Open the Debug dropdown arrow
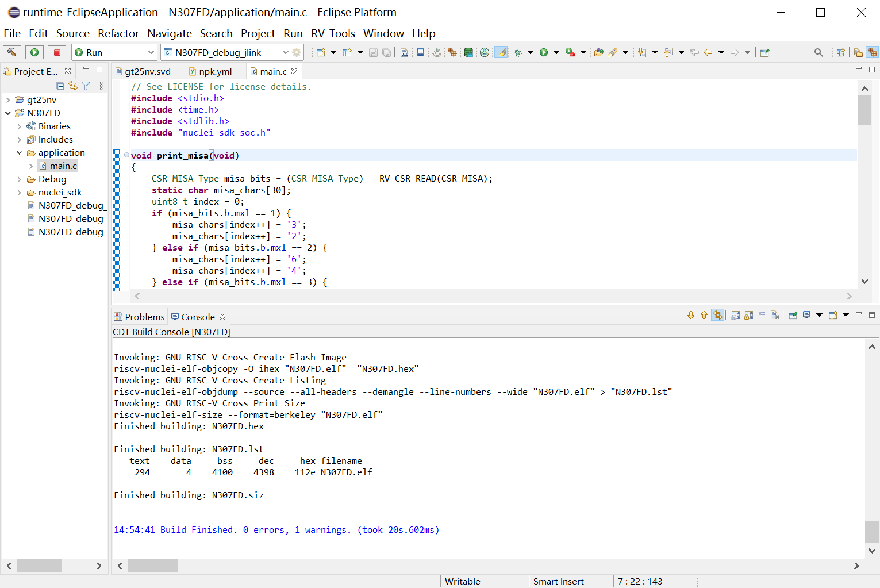880x588 pixels. click(530, 52)
